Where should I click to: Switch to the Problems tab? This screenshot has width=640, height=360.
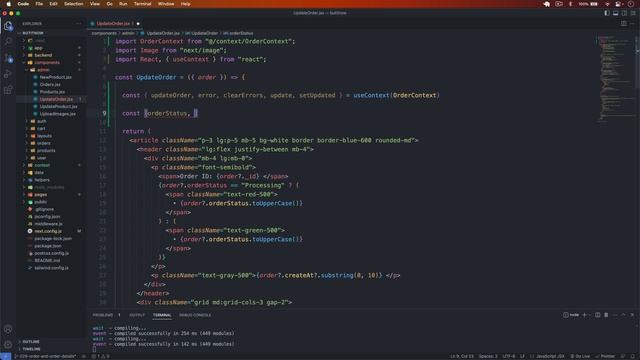[x=103, y=315]
